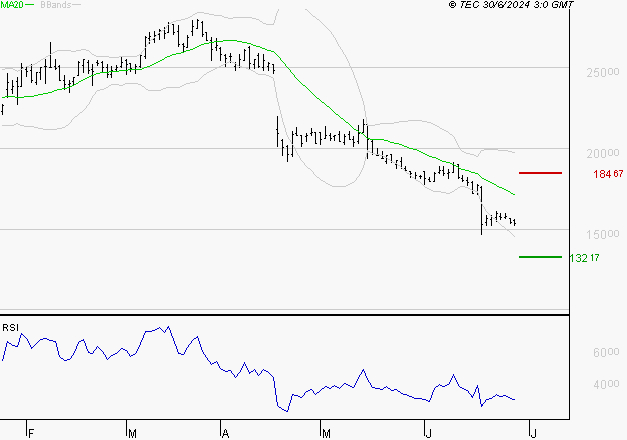Click the A month axis label

(226, 434)
